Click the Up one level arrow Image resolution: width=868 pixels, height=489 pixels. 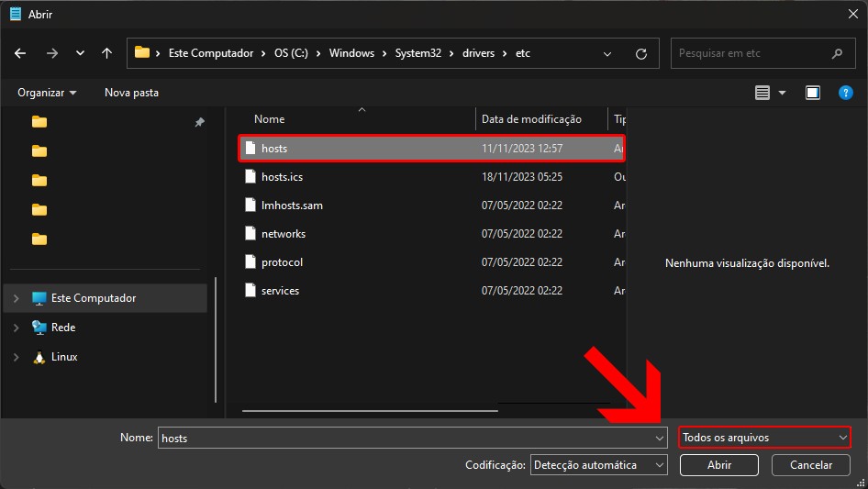point(106,53)
